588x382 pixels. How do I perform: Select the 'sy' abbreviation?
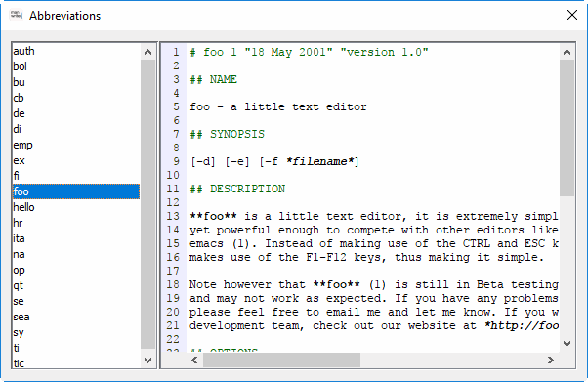(x=76, y=333)
